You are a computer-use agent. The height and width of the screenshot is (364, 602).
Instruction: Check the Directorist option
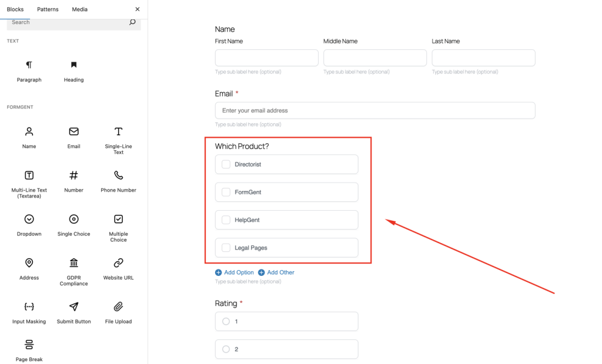click(226, 164)
